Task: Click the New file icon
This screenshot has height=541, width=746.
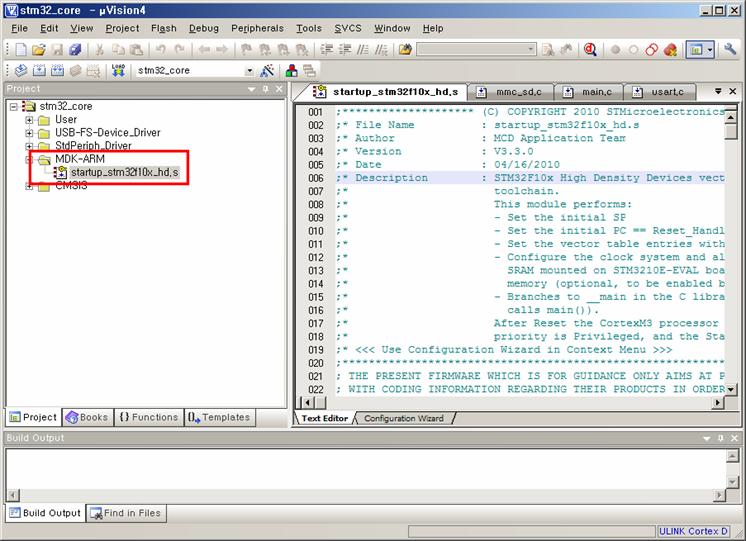Action: 21,49
